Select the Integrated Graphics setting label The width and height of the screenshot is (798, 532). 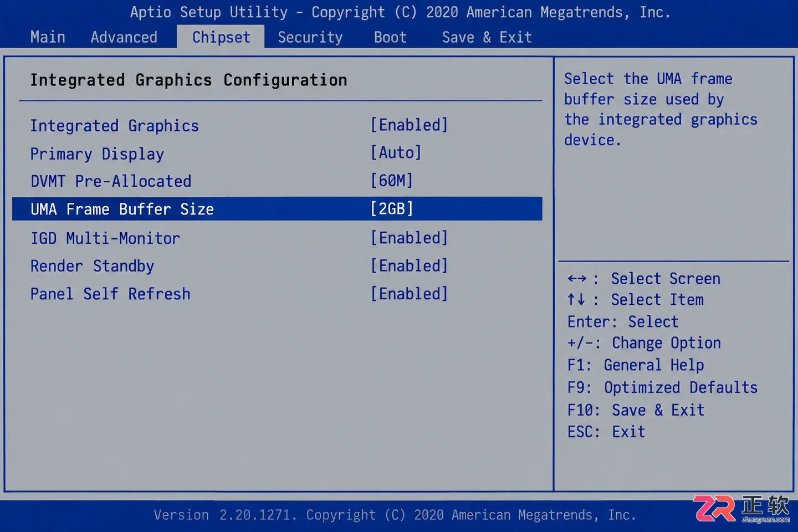pyautogui.click(x=115, y=126)
